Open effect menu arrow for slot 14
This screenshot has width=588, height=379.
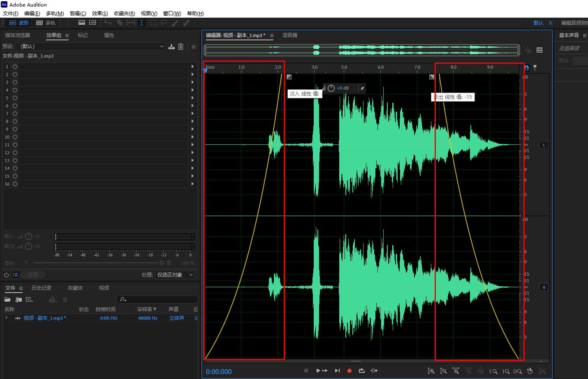pyautogui.click(x=192, y=168)
